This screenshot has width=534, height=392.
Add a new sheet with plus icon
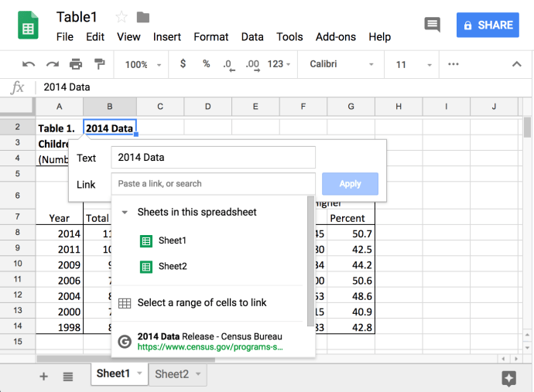coord(43,376)
